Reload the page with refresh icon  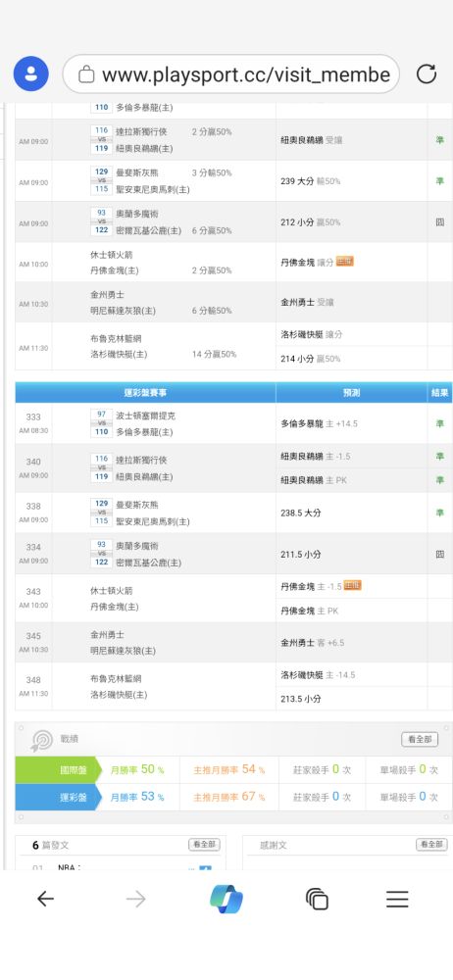[427, 74]
